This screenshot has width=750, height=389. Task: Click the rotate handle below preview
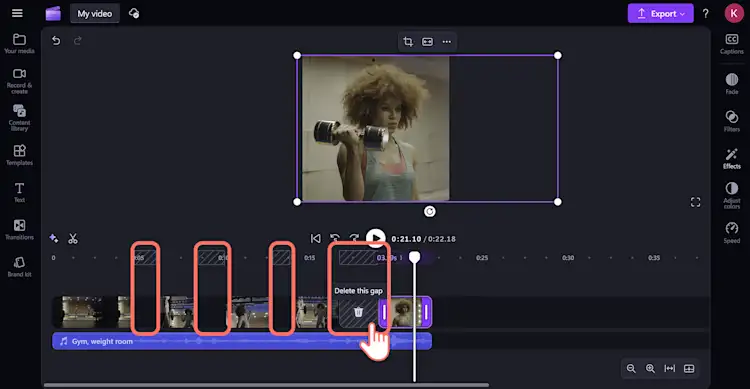pyautogui.click(x=430, y=211)
